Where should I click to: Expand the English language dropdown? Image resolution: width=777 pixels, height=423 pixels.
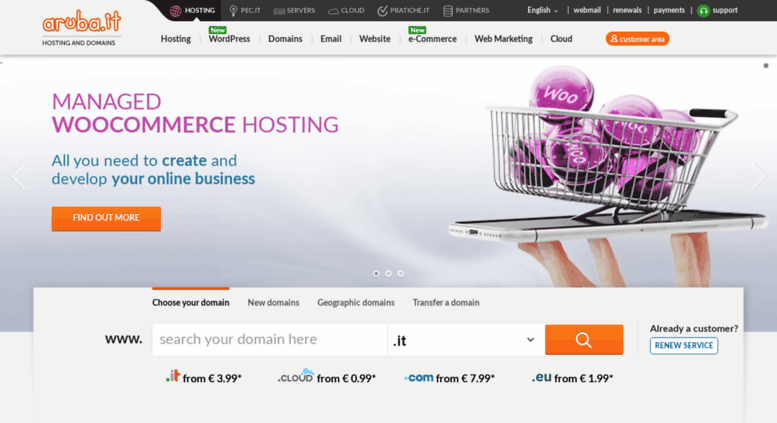(x=543, y=10)
